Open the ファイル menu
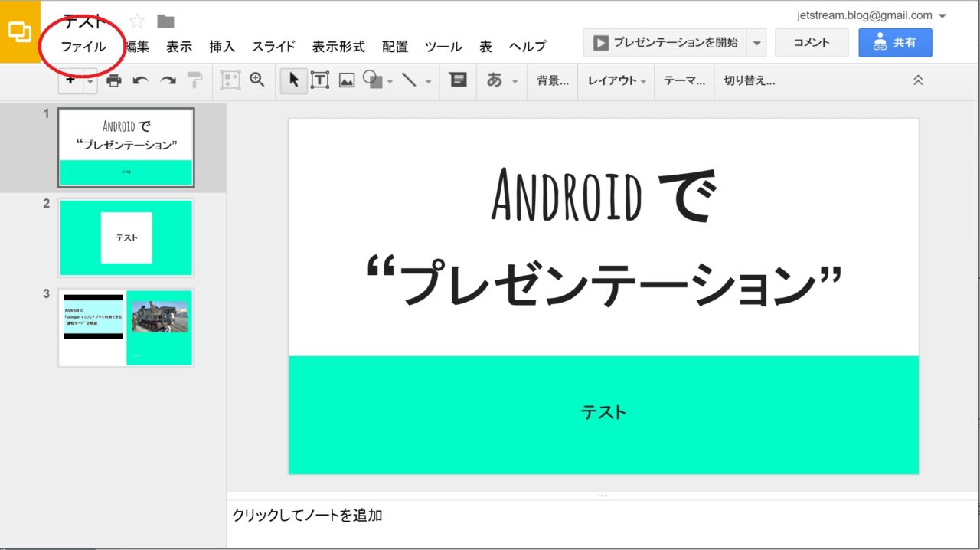980x550 pixels. (x=83, y=47)
